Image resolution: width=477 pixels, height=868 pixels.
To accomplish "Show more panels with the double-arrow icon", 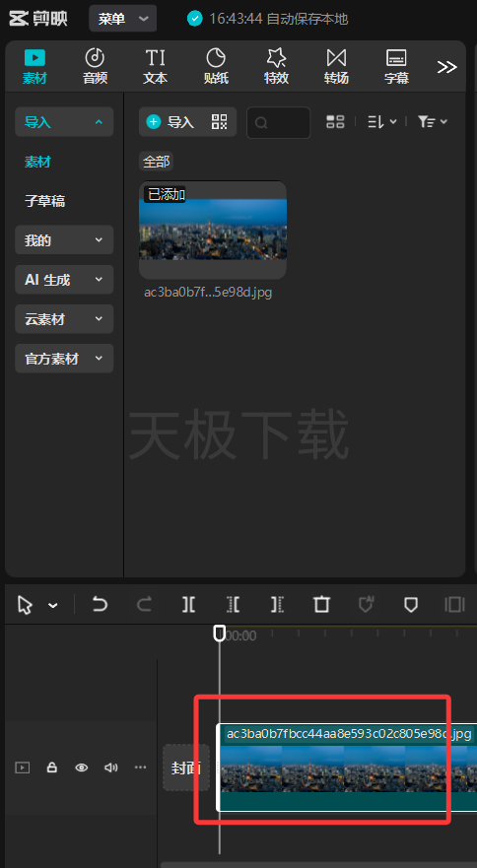I will 446,67.
